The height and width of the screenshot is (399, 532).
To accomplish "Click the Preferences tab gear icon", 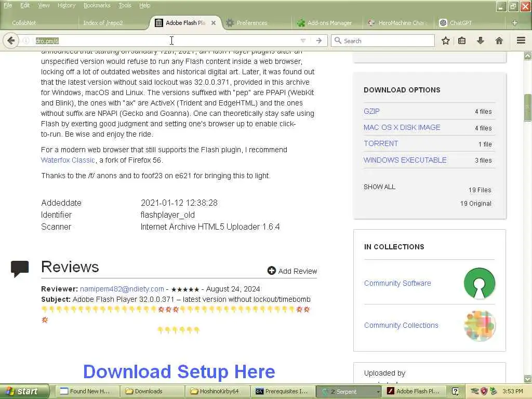I will click(230, 23).
